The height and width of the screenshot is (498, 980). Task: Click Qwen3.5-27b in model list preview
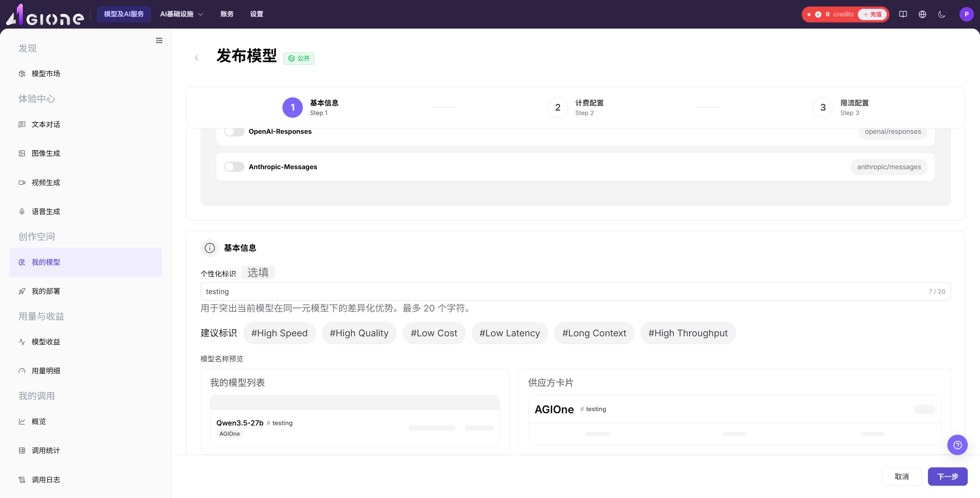(240, 423)
